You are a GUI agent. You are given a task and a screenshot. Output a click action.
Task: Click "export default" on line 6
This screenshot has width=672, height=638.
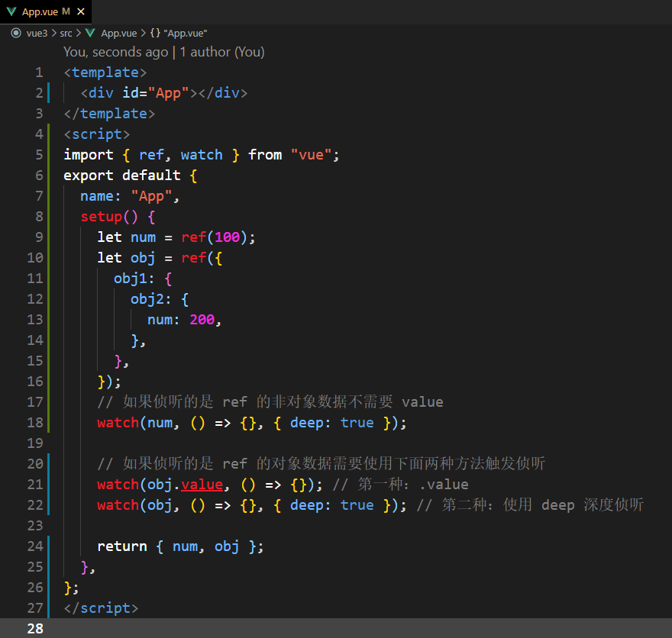click(x=122, y=176)
